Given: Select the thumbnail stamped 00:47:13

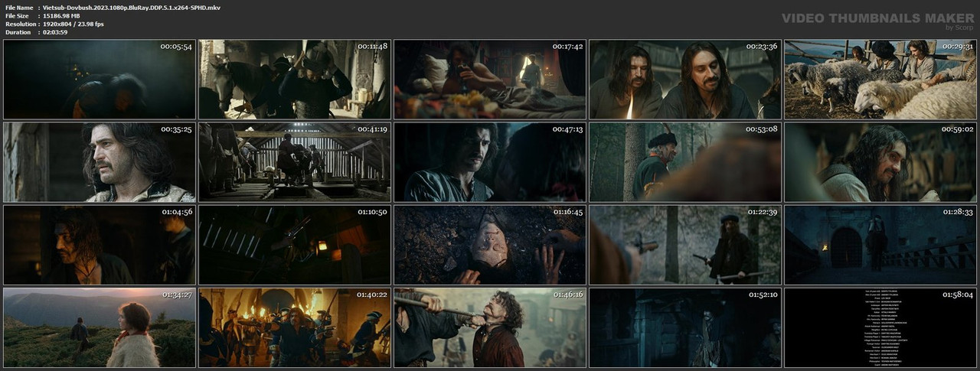Looking at the screenshot, I should click(490, 162).
